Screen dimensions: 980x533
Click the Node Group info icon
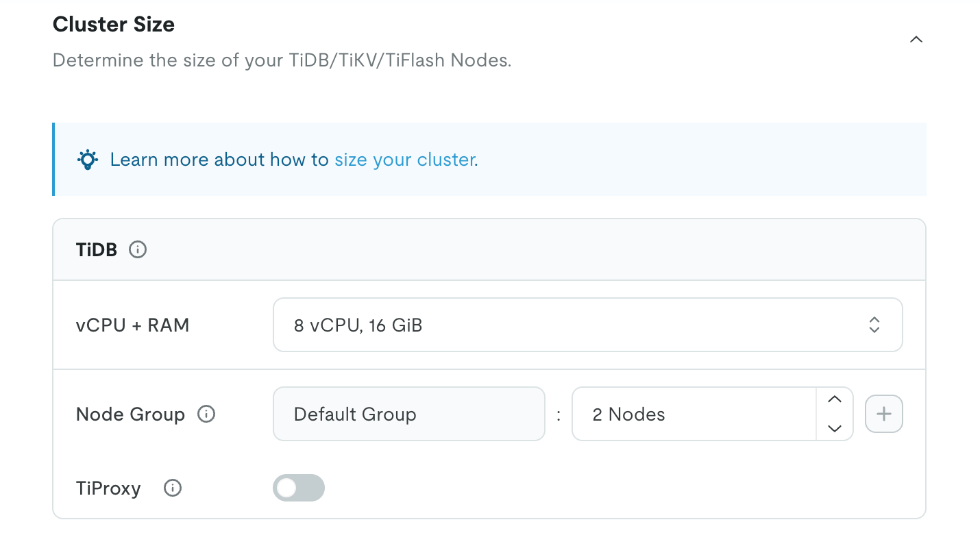pyautogui.click(x=205, y=414)
